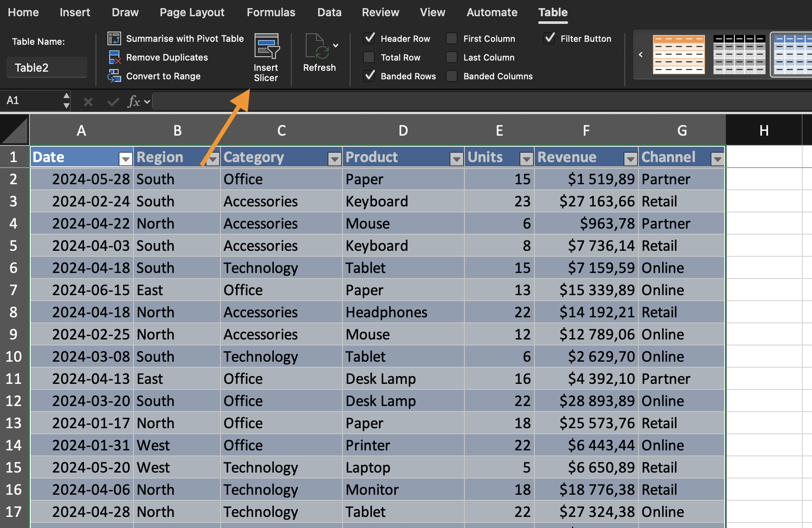Click the Refresh table icon
Viewport: 812px width, 528px height.
(x=317, y=47)
